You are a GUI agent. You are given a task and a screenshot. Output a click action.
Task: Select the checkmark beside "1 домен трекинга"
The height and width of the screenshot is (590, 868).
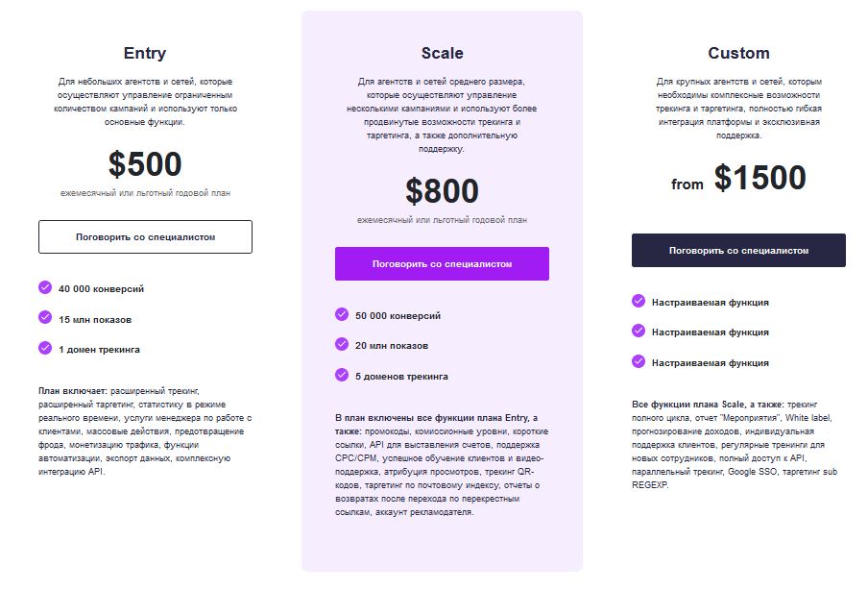point(45,348)
